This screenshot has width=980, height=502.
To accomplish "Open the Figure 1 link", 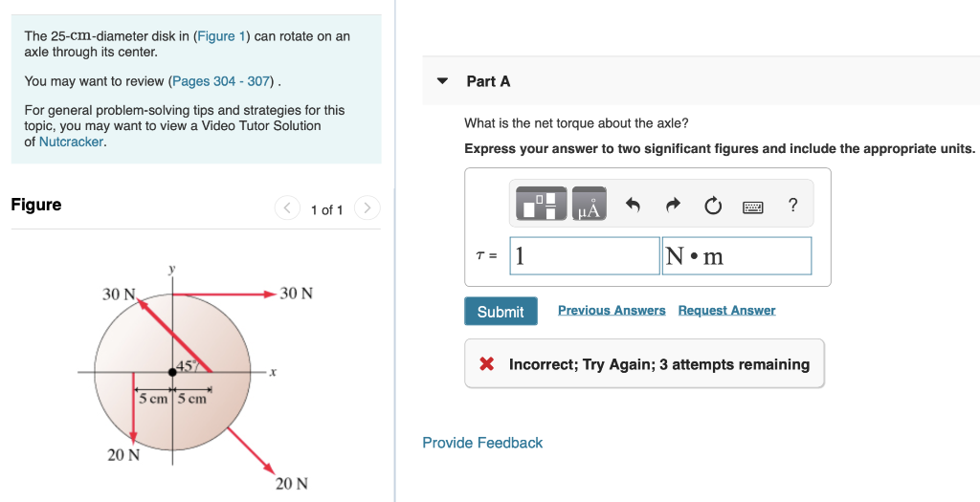I will click(x=221, y=36).
